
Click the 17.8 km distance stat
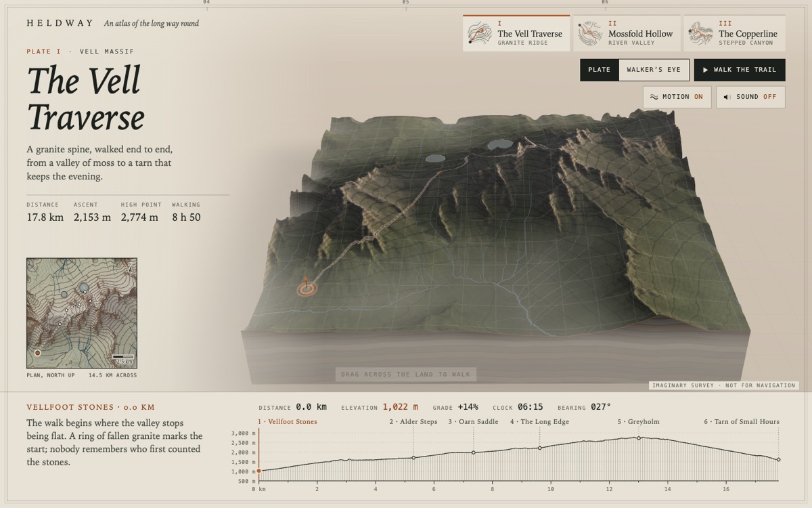pyautogui.click(x=45, y=217)
